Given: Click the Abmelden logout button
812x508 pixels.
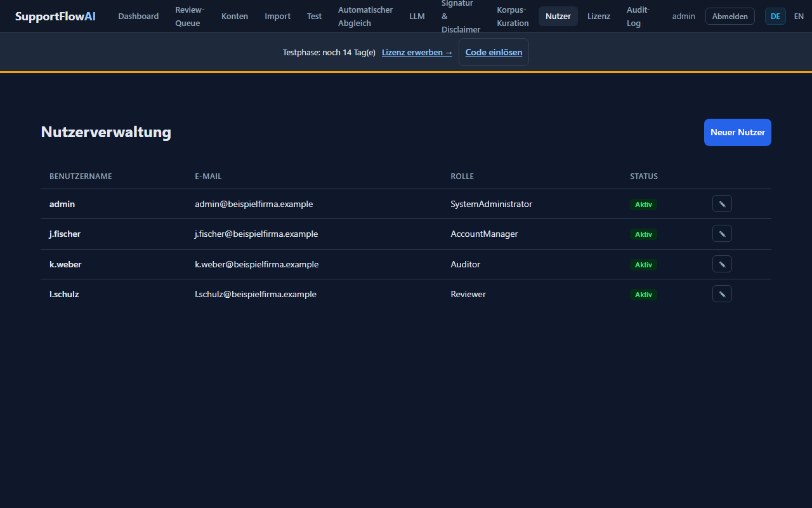Looking at the screenshot, I should [730, 17].
